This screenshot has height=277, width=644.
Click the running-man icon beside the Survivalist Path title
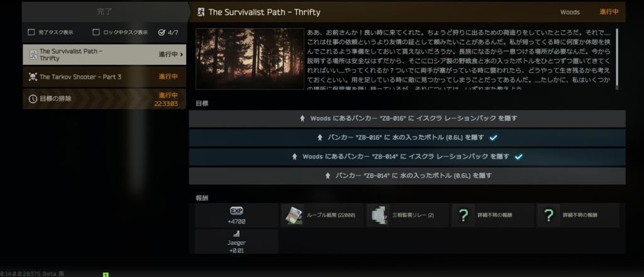point(201,12)
